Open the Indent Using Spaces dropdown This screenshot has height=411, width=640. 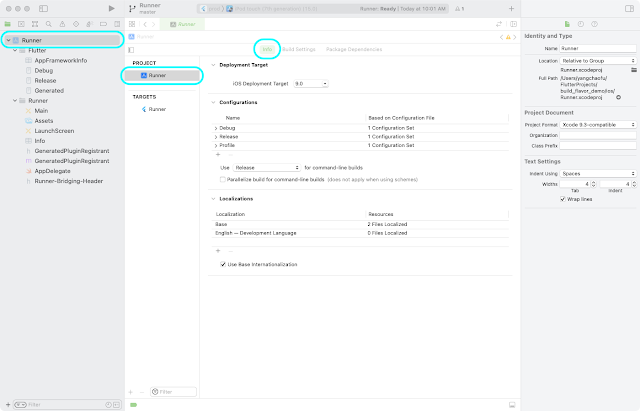coord(598,173)
